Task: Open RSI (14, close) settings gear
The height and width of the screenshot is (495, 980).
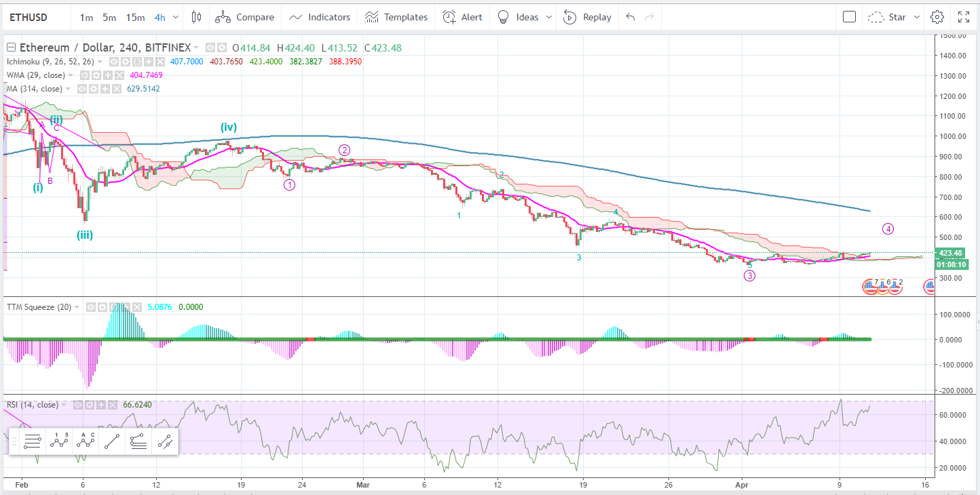Action: [88, 405]
